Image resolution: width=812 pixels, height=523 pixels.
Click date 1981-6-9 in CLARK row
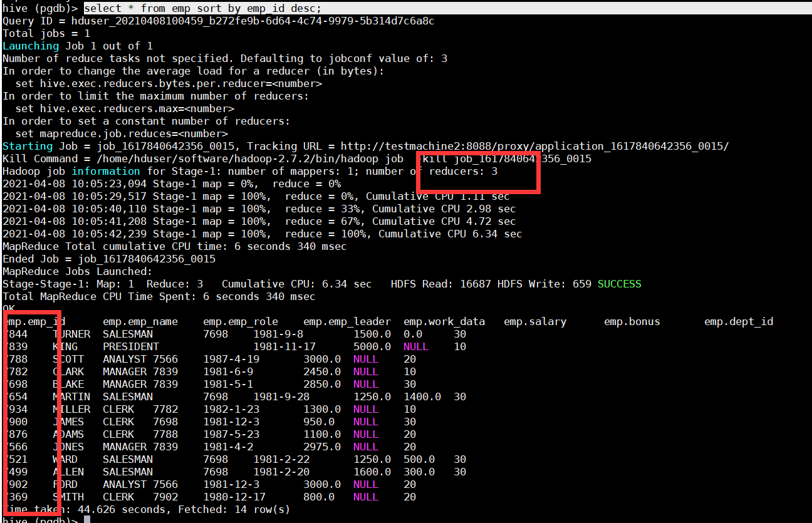(228, 371)
